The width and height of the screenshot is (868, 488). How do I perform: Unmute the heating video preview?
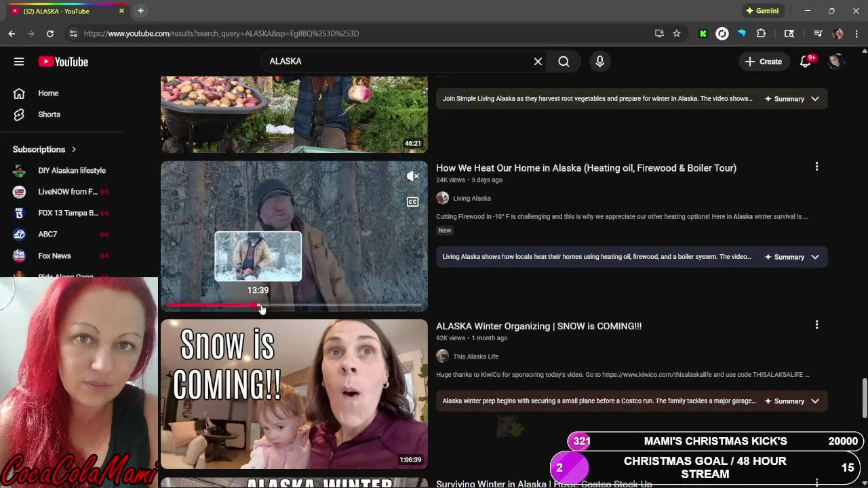pos(412,176)
